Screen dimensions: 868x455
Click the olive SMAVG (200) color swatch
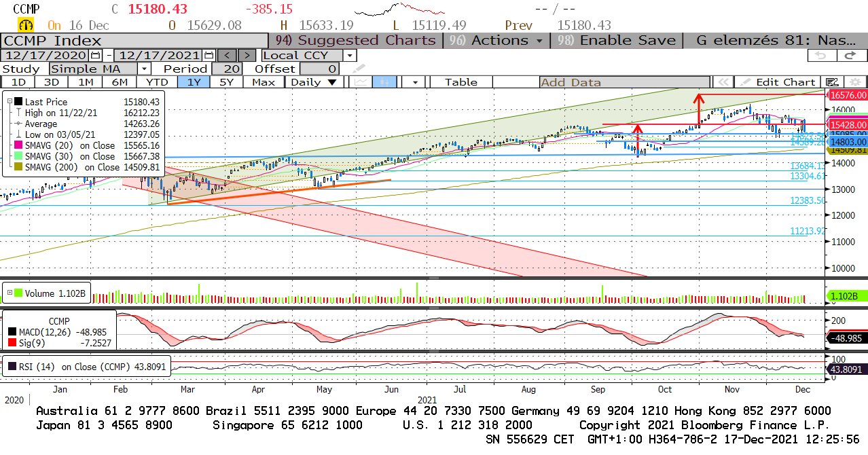[18, 167]
